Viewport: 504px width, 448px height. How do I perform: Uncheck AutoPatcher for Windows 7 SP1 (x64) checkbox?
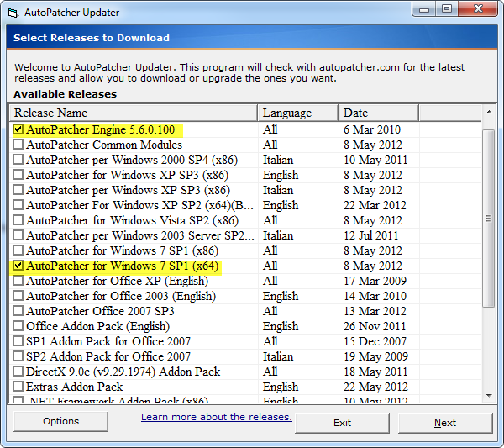coord(18,266)
